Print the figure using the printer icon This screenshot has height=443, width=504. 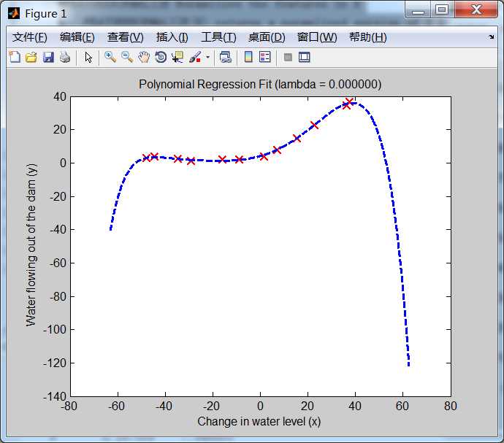(x=65, y=57)
